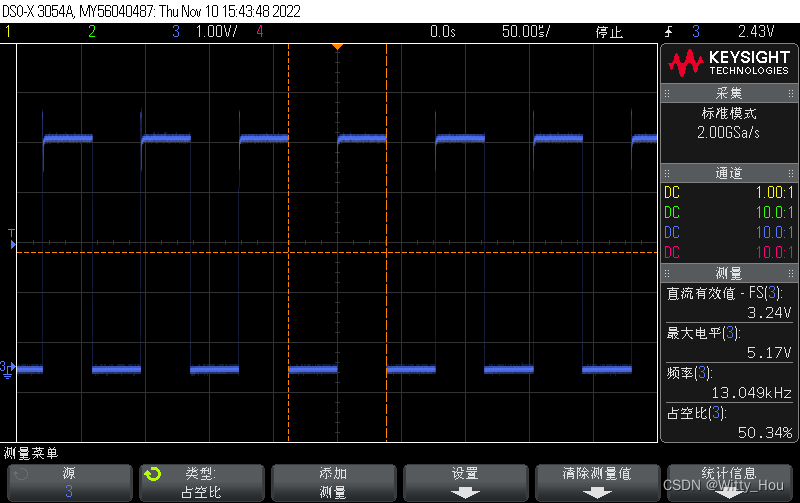Screen dimensions: 800x503
Task: Open the 统计信息 (statistics) softkey
Action: (x=730, y=483)
